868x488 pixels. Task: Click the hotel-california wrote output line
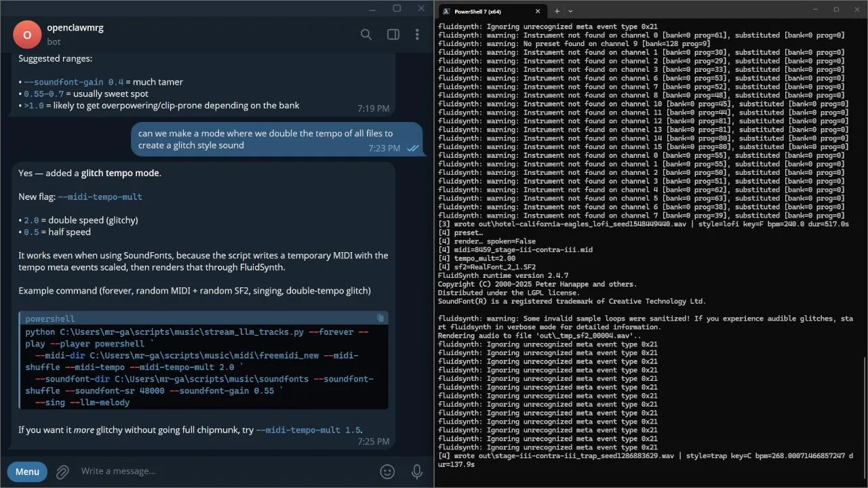(644, 224)
